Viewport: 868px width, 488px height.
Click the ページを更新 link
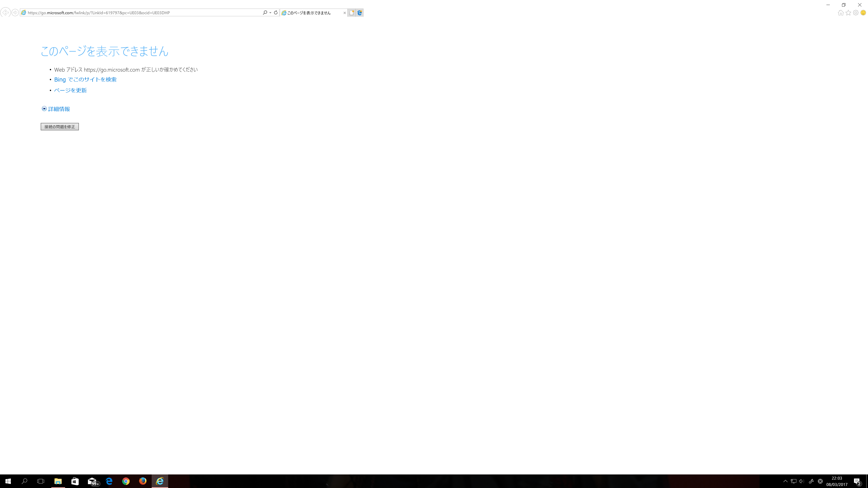click(71, 90)
